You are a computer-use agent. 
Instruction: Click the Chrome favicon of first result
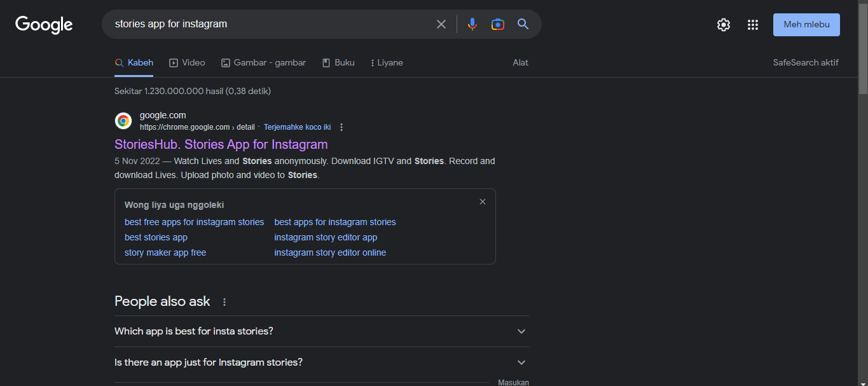point(123,121)
